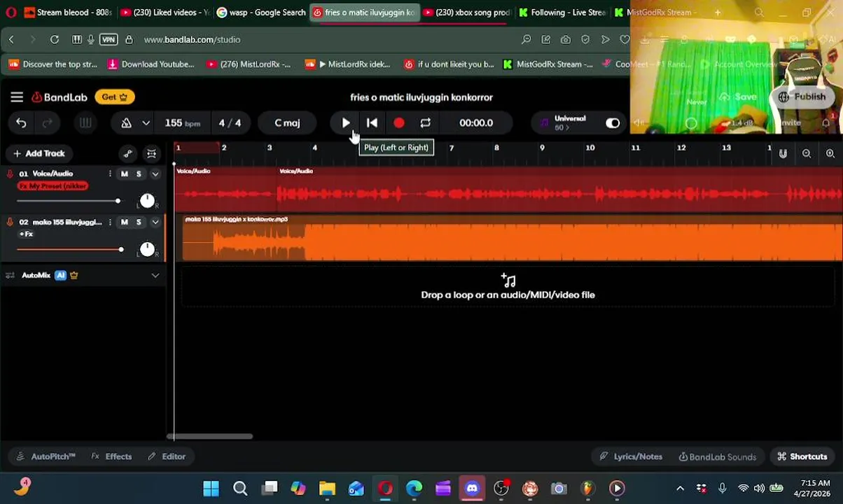Open the Voice/Audio track options menu

[x=110, y=174]
